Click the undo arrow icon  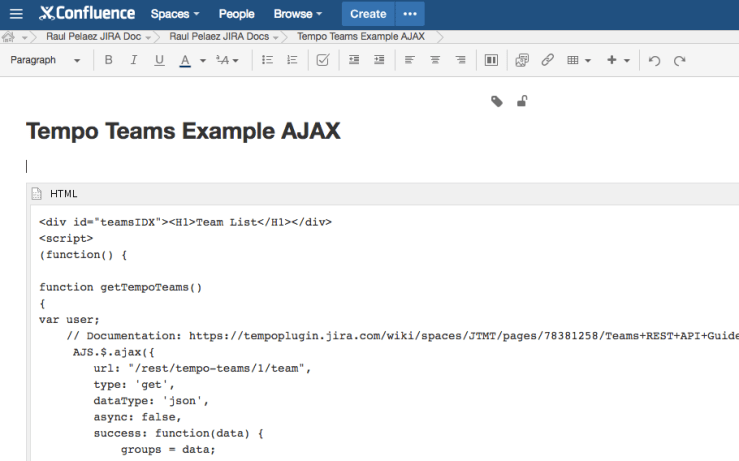coord(654,60)
